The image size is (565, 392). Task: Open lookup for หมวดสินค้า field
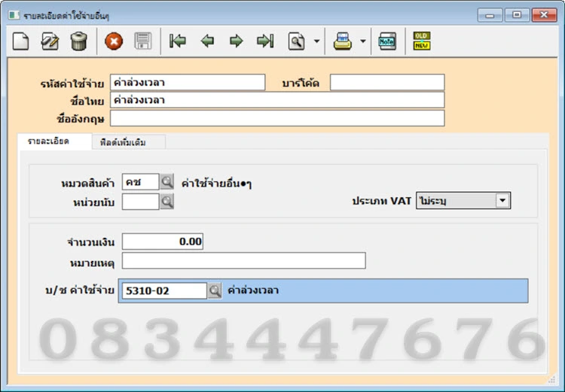click(166, 182)
